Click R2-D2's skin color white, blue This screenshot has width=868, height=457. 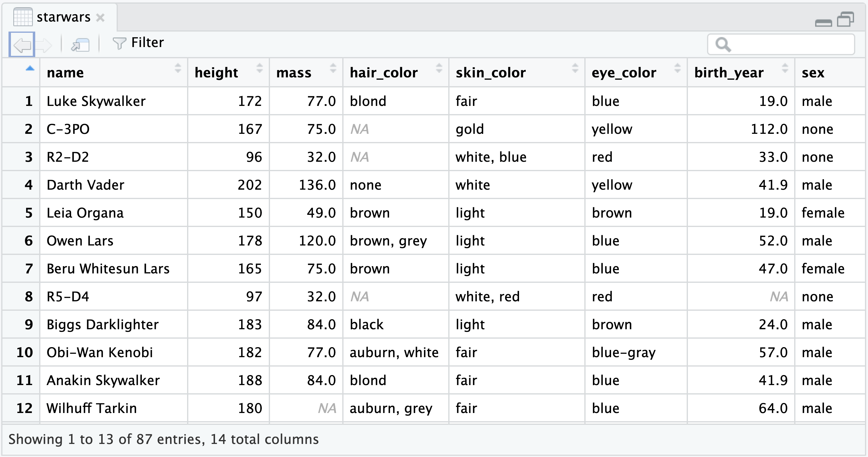click(x=491, y=157)
